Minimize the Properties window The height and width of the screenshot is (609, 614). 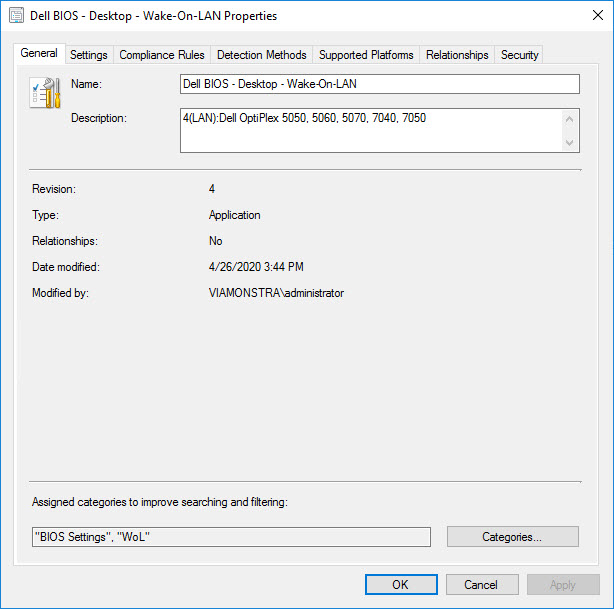click(498, 16)
